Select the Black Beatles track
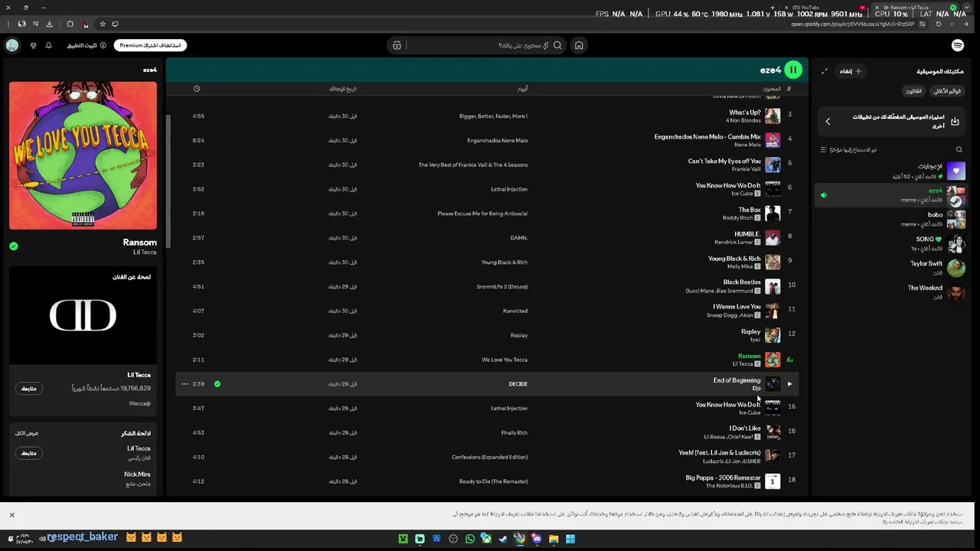The width and height of the screenshot is (980, 551). point(742,282)
